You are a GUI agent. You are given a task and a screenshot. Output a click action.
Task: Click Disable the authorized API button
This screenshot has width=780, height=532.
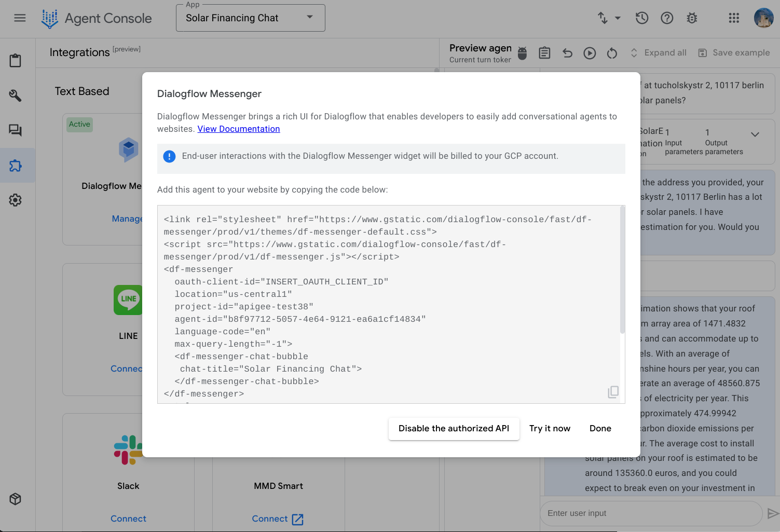click(x=454, y=429)
